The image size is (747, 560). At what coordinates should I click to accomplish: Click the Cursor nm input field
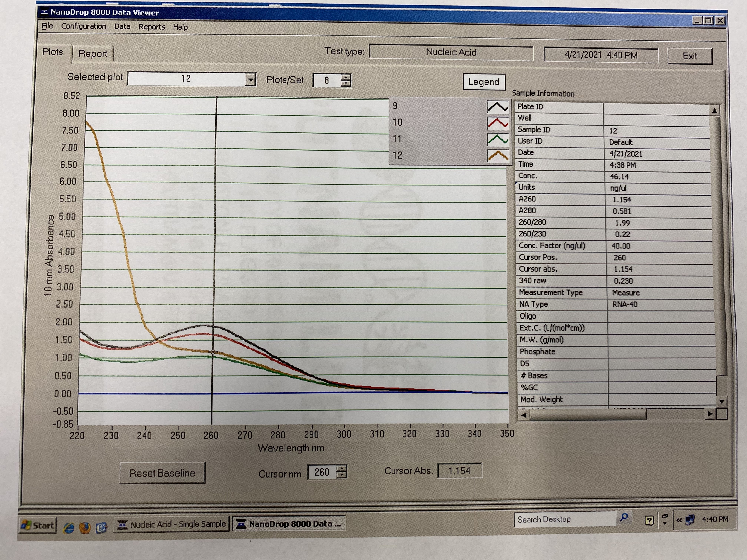[x=322, y=472]
